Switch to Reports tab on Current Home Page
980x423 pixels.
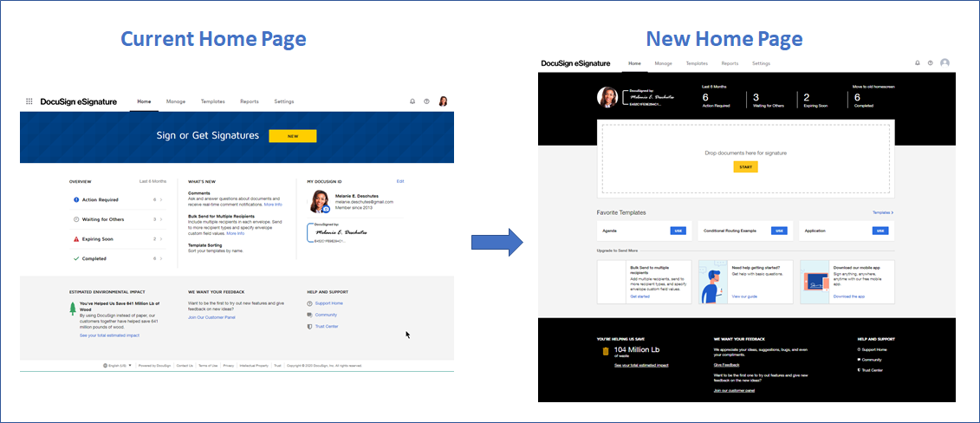coord(250,101)
